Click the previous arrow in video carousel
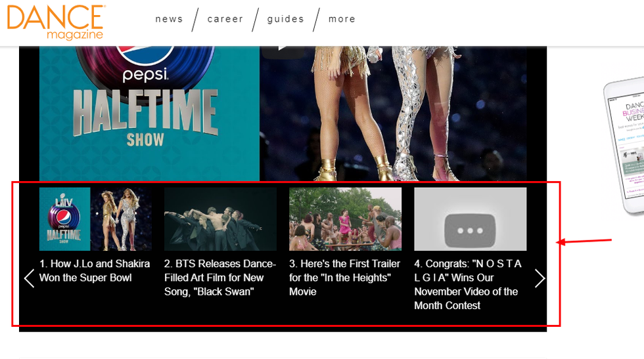Screen dimensions: 644x359 pyautogui.click(x=29, y=278)
